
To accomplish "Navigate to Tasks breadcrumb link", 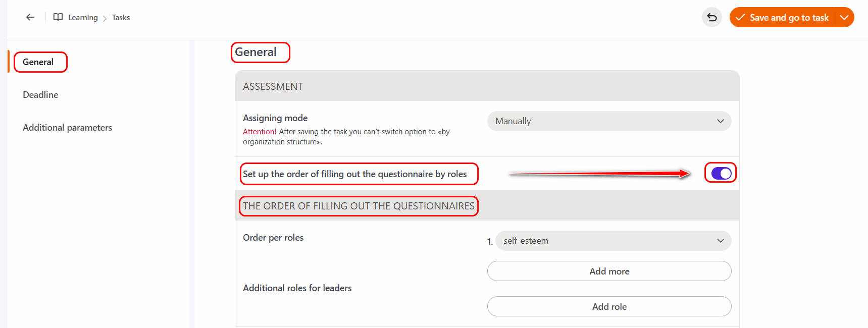I will point(121,18).
